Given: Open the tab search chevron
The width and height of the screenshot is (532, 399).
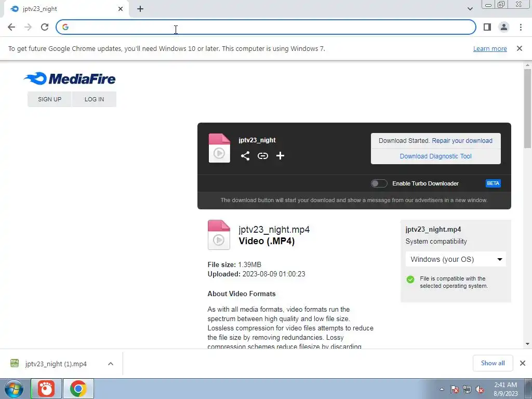Looking at the screenshot, I should tap(470, 9).
